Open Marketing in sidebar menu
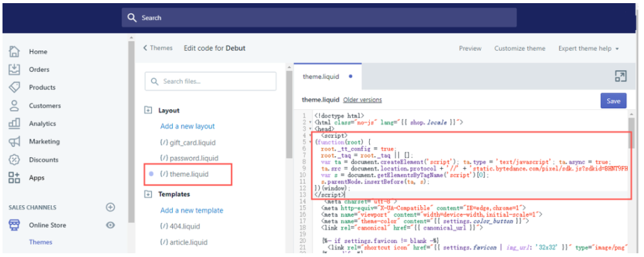This screenshot has width=644, height=257. point(44,141)
